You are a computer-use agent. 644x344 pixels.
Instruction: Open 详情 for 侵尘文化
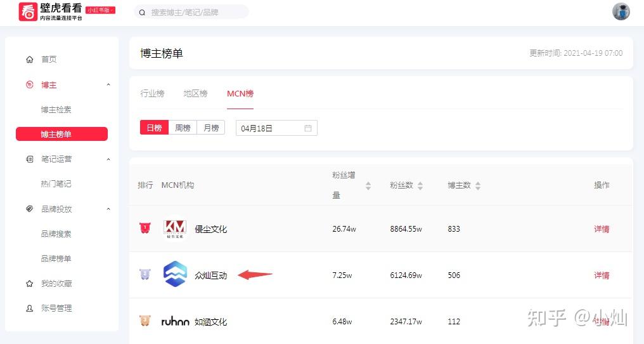click(x=602, y=229)
